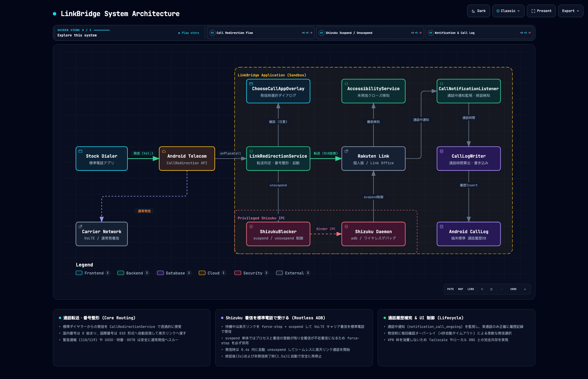588x379 pixels.
Task: Open the Export dropdown menu
Action: coord(570,11)
